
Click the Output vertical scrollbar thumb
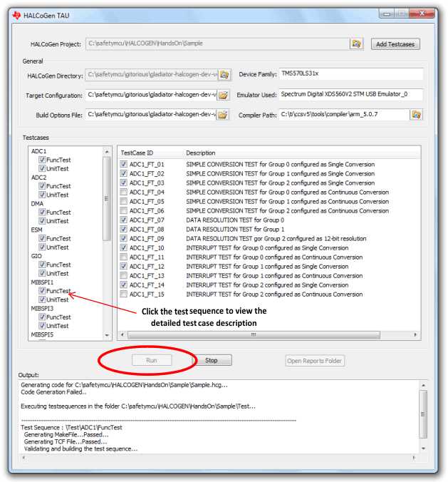coord(423,414)
